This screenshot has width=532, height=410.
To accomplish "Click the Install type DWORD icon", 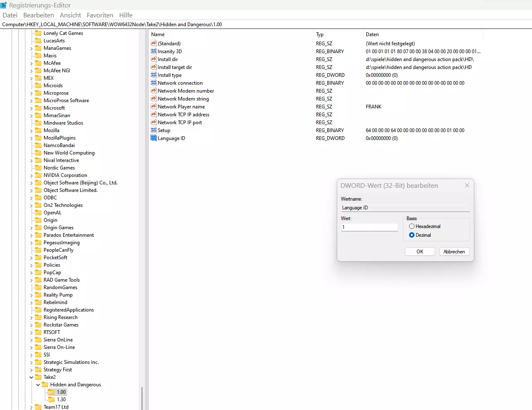I will coord(153,75).
